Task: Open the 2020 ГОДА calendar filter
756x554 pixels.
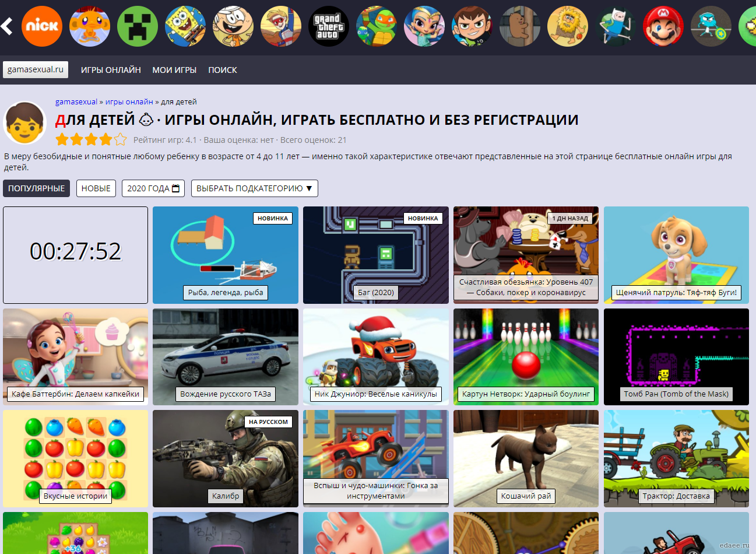Action: (153, 188)
